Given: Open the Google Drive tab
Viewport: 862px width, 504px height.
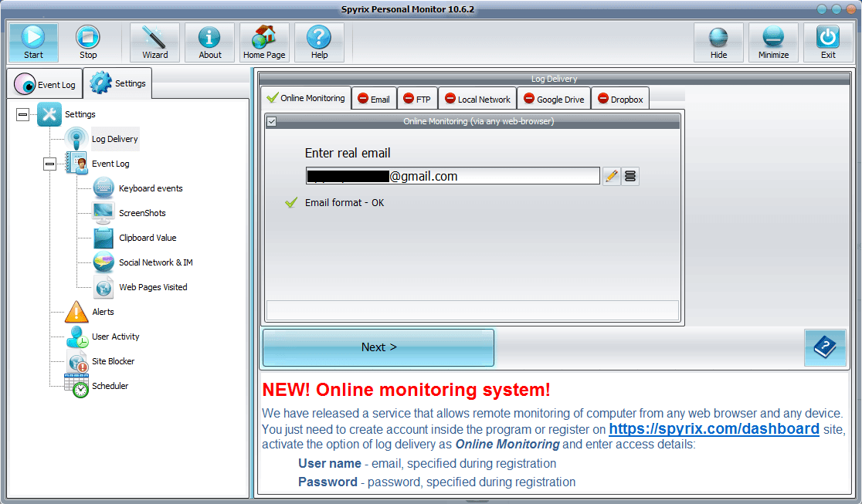Looking at the screenshot, I should (554, 99).
